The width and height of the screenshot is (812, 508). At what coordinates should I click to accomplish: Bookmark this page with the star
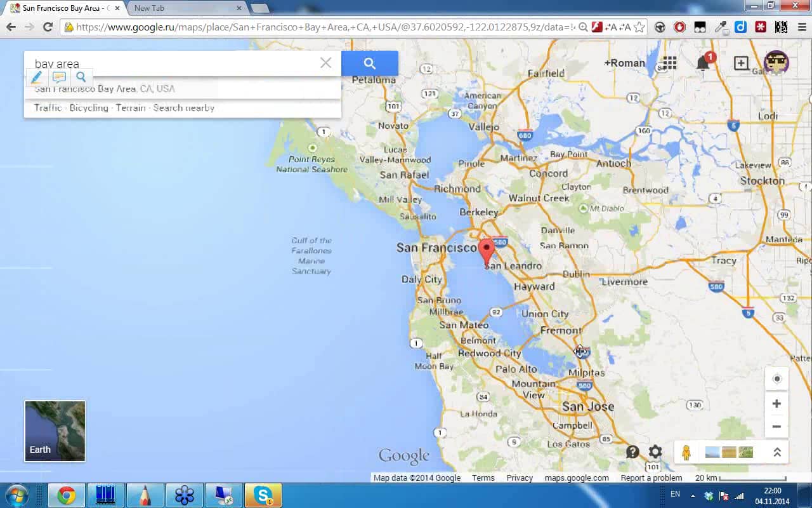639,27
